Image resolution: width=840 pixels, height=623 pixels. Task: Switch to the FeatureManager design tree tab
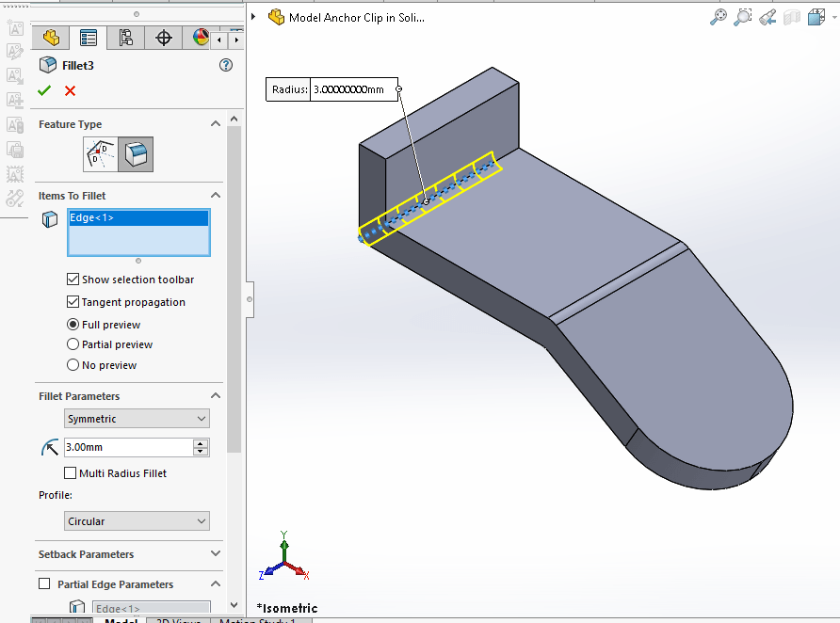[50, 38]
